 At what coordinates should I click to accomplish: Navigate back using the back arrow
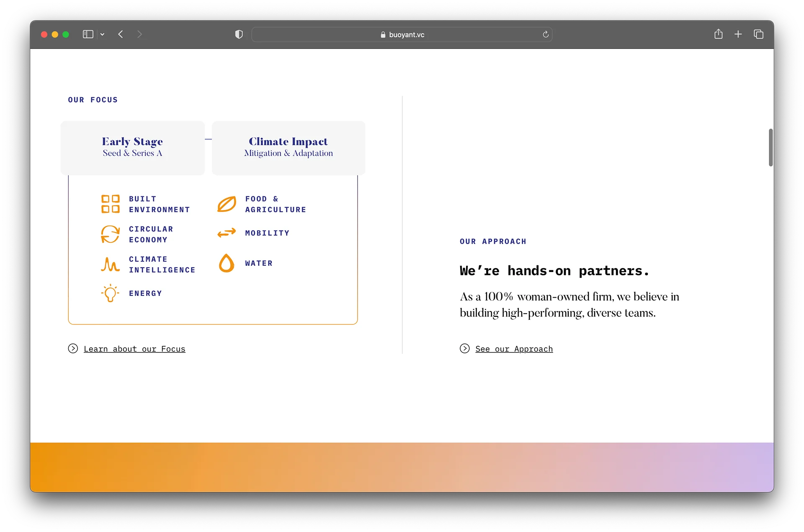click(x=121, y=34)
